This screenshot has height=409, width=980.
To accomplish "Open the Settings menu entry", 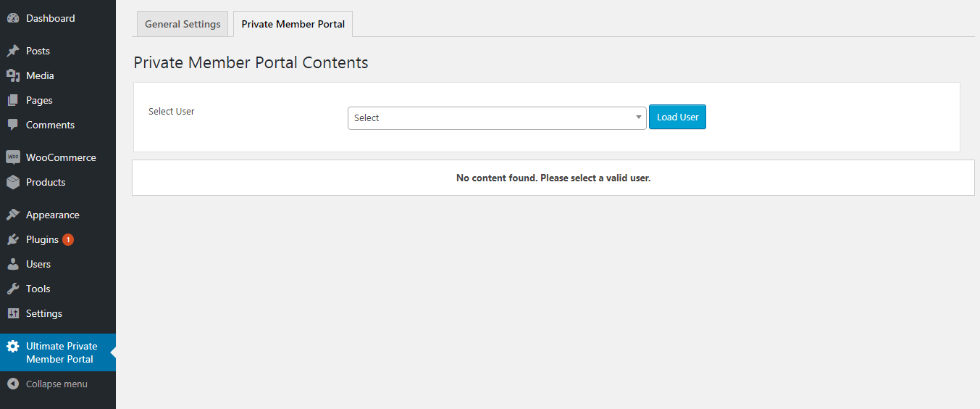I will pos(58,313).
